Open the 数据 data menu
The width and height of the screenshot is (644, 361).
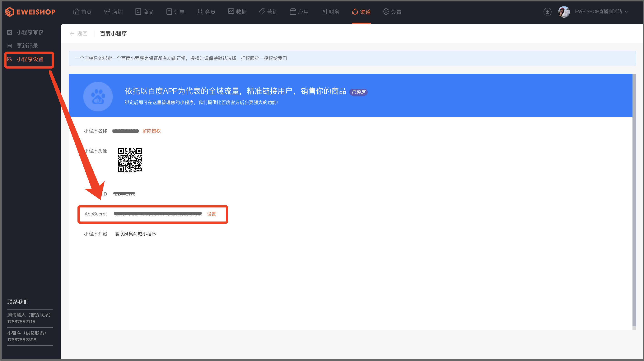[237, 12]
